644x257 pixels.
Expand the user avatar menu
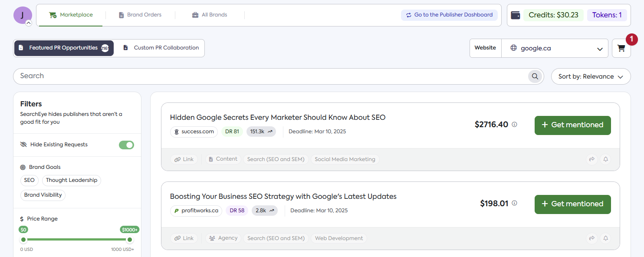coord(29,23)
